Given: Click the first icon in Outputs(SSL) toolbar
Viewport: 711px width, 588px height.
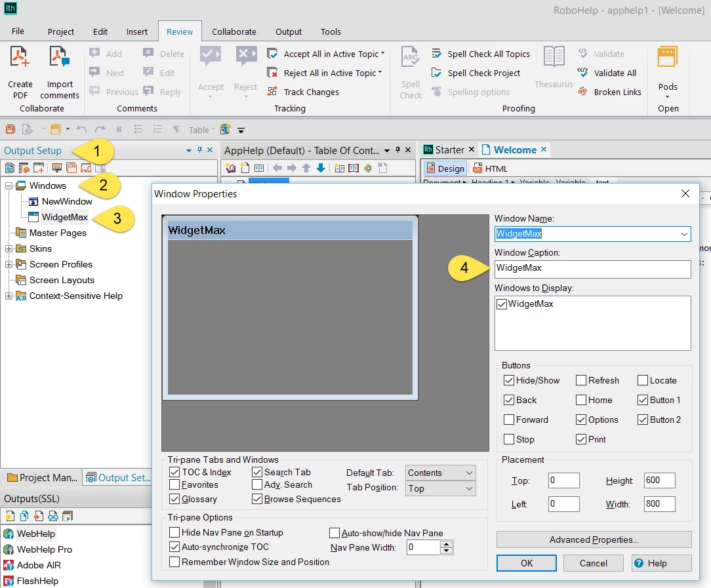Looking at the screenshot, I should 10,516.
